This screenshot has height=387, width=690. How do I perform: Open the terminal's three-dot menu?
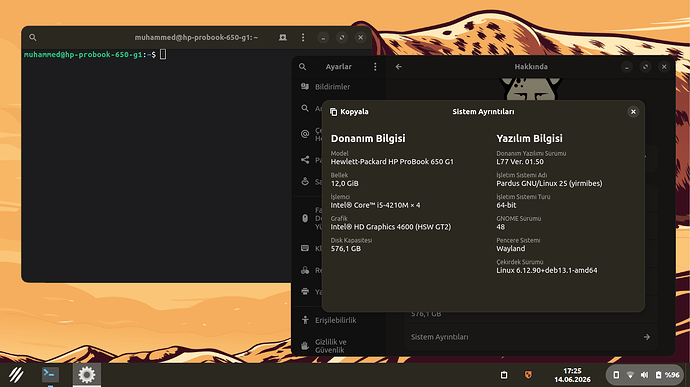(303, 37)
